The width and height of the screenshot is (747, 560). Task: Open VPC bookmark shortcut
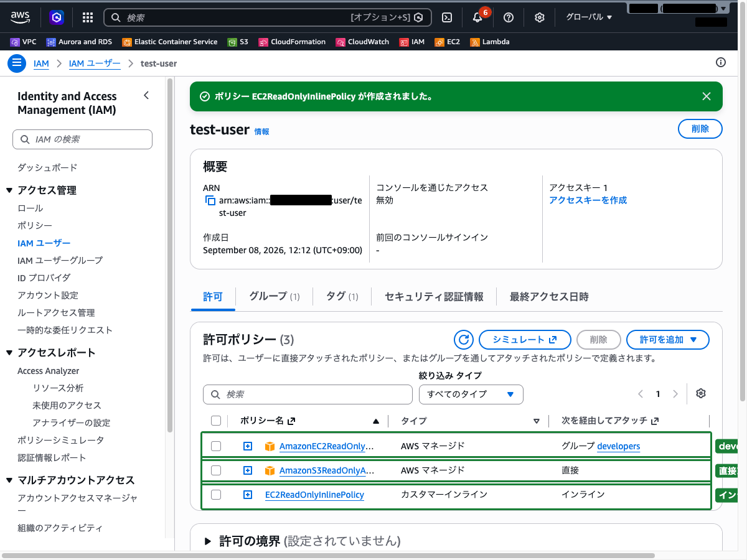pos(24,42)
